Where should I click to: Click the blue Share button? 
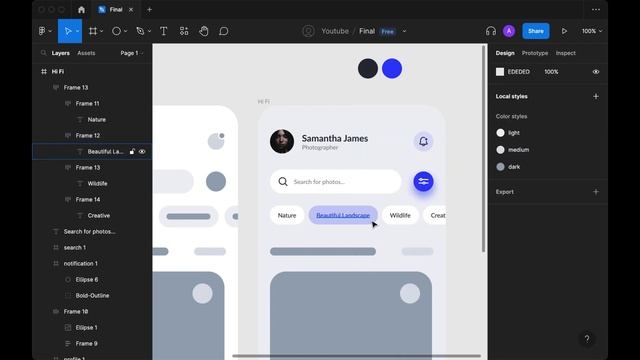click(536, 31)
